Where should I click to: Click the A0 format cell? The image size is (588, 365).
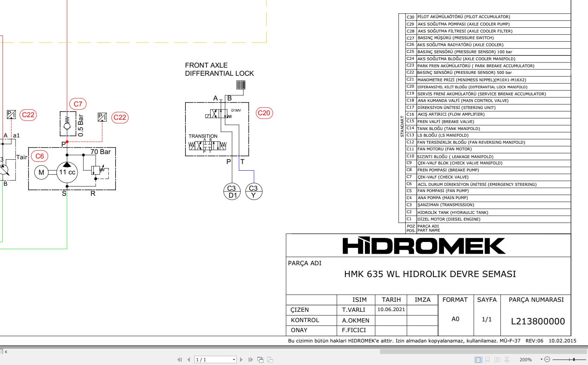[x=455, y=319]
